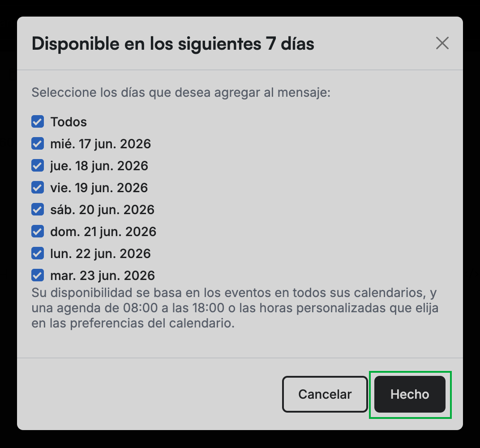480x448 pixels.
Task: Click the Cancelar button
Action: click(x=325, y=394)
